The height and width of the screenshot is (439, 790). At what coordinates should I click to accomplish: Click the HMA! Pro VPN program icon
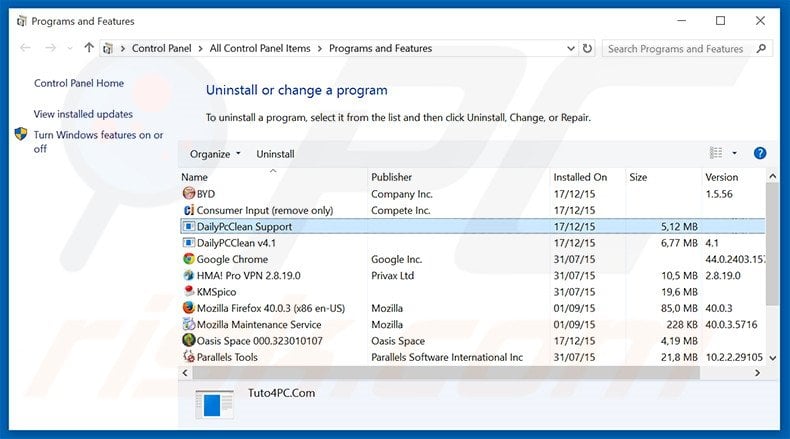[188, 275]
